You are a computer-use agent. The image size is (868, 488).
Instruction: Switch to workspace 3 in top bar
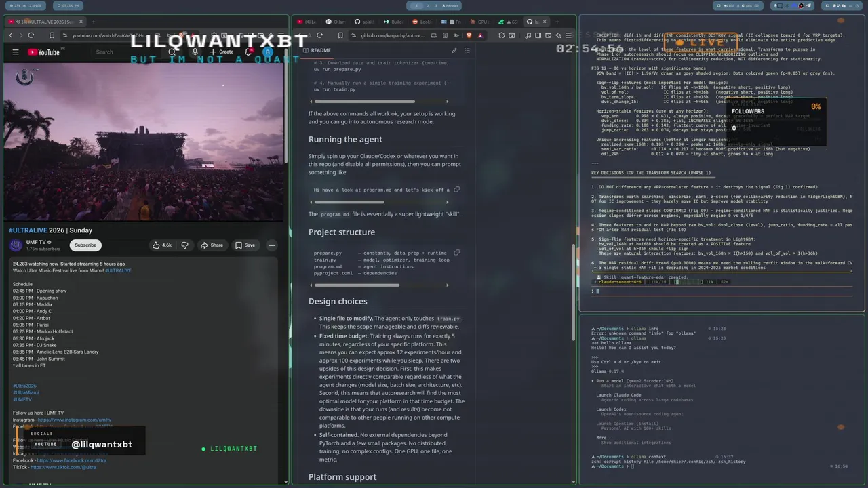point(435,5)
